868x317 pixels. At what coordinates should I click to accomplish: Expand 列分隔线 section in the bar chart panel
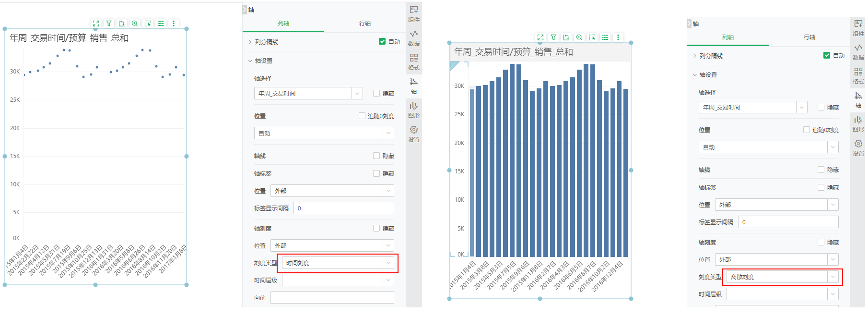click(695, 56)
